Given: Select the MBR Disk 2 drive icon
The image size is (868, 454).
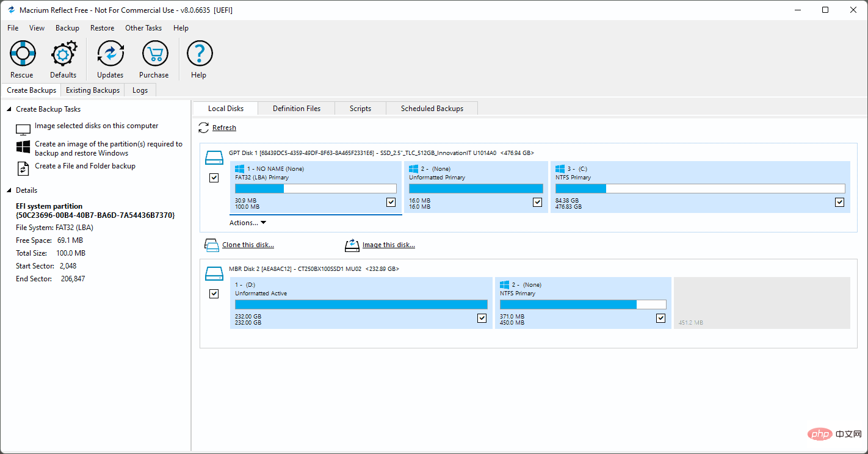Looking at the screenshot, I should pyautogui.click(x=214, y=274).
